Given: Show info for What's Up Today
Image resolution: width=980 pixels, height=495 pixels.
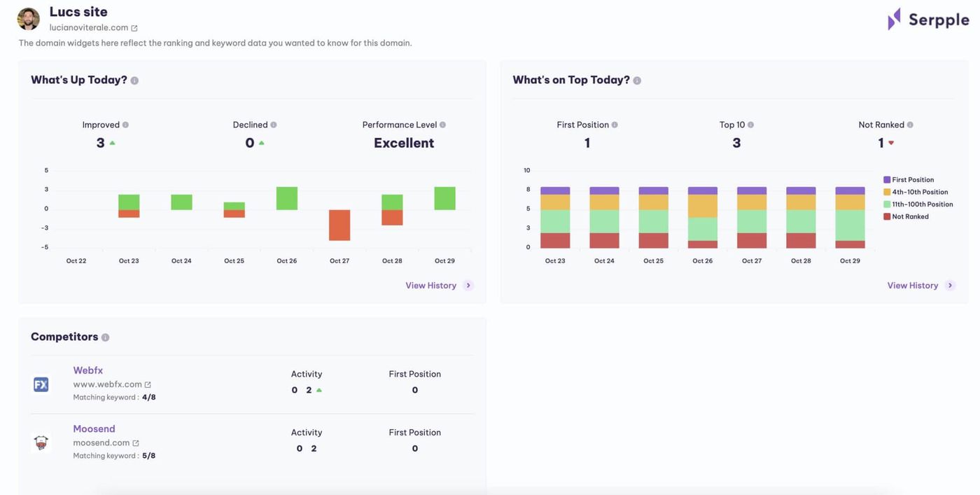Looking at the screenshot, I should point(134,81).
